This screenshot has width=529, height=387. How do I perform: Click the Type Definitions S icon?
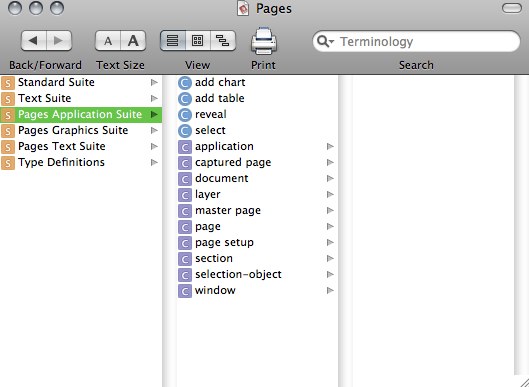(8, 163)
